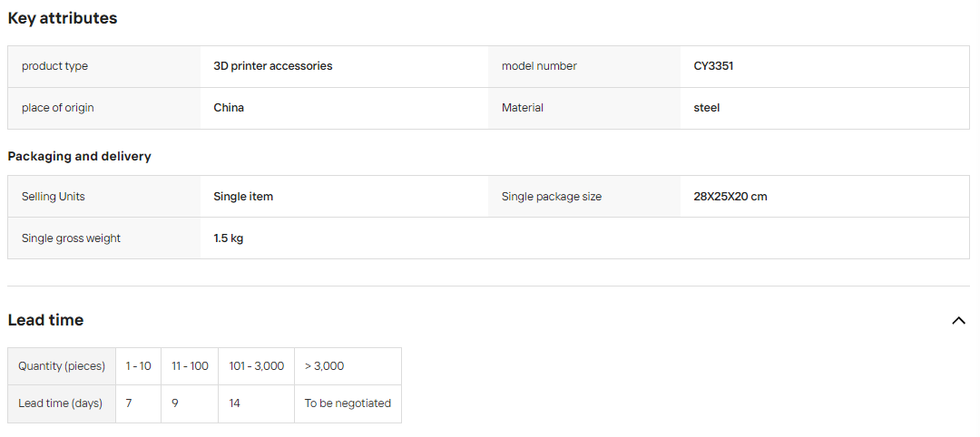980x437 pixels.
Task: Click the product type label cell
Action: [x=104, y=66]
